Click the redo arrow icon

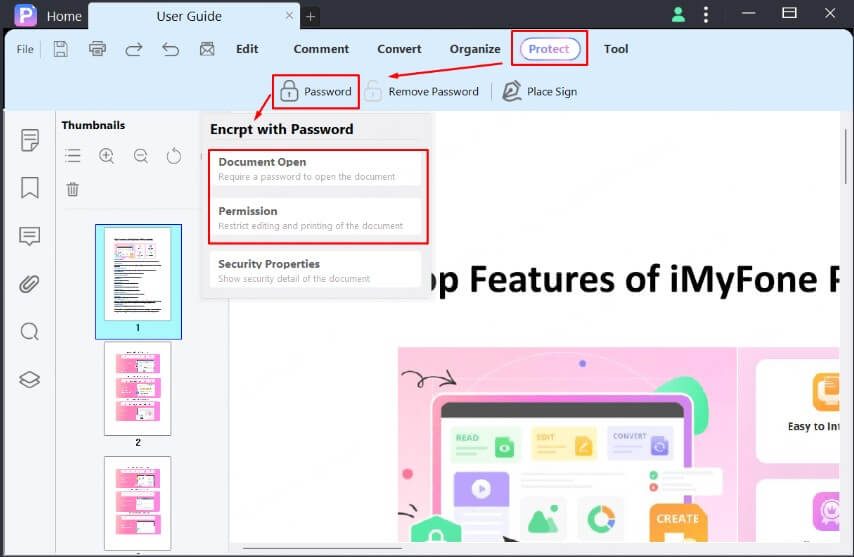(x=134, y=50)
